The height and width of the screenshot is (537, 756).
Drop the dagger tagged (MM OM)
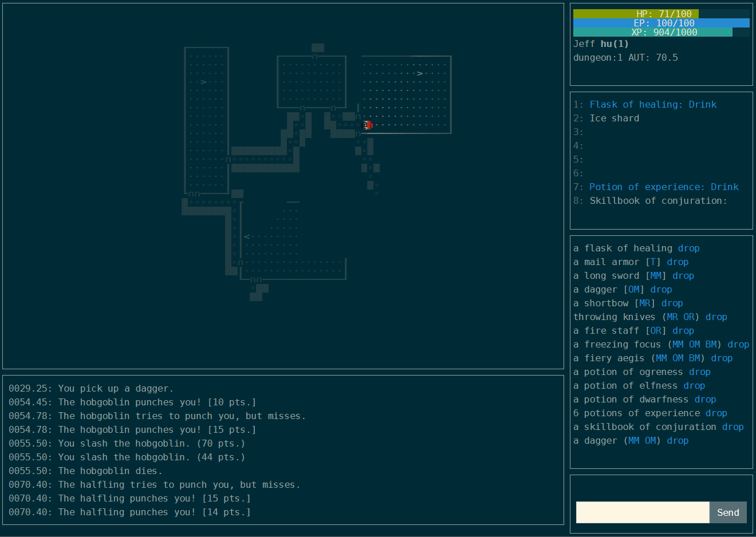coord(678,440)
